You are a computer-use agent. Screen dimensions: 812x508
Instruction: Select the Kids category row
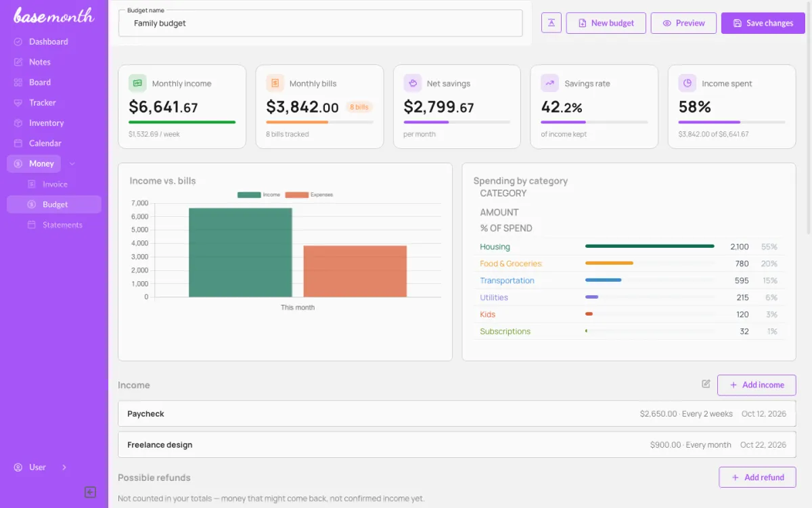[629, 314]
